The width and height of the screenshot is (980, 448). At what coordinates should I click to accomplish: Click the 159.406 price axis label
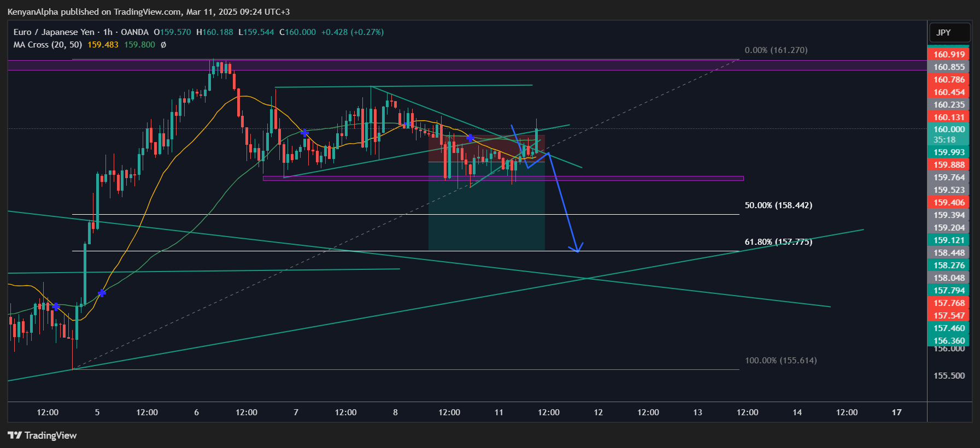click(x=949, y=203)
